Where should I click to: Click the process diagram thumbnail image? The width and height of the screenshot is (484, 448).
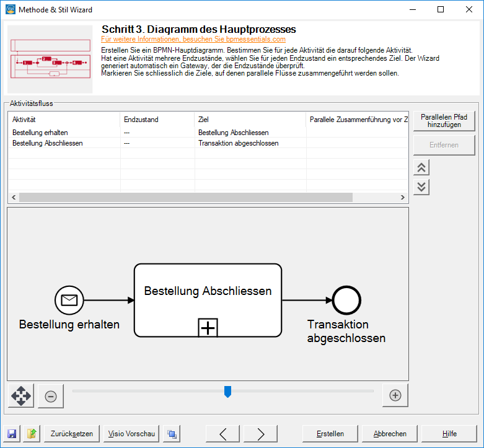tap(50, 59)
